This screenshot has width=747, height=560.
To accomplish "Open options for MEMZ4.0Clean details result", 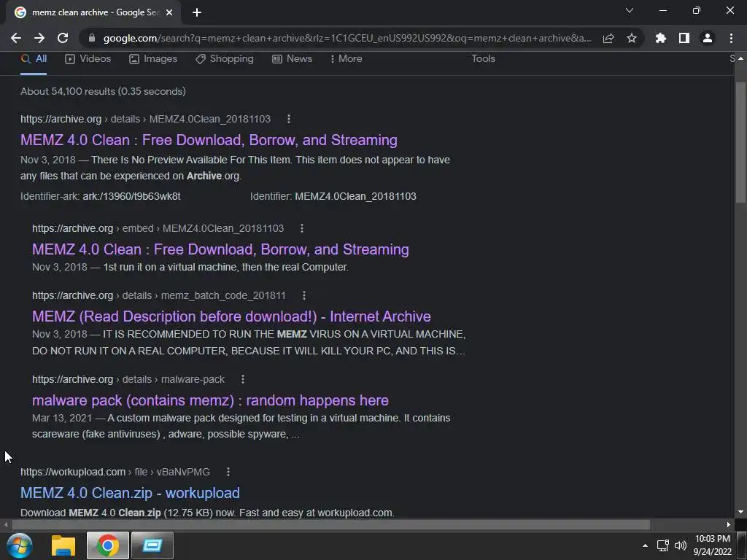I will coord(289,119).
